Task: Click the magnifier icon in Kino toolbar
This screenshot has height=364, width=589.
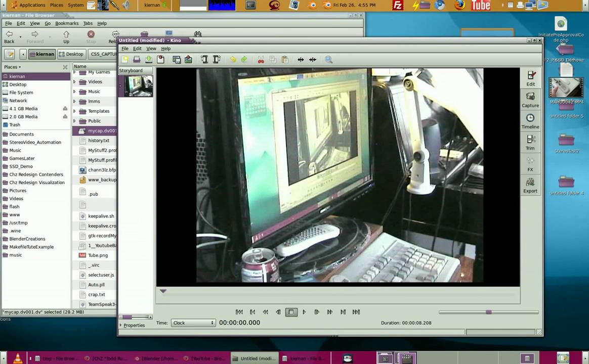Action: 329,59
